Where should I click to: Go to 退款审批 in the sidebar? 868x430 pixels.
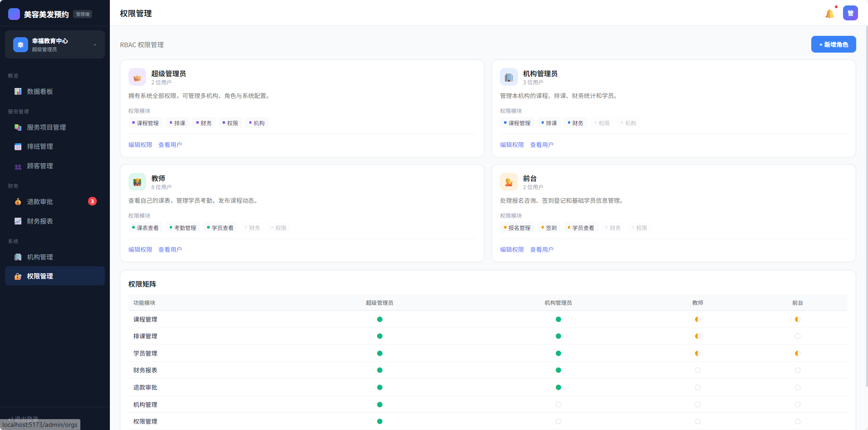click(x=40, y=202)
